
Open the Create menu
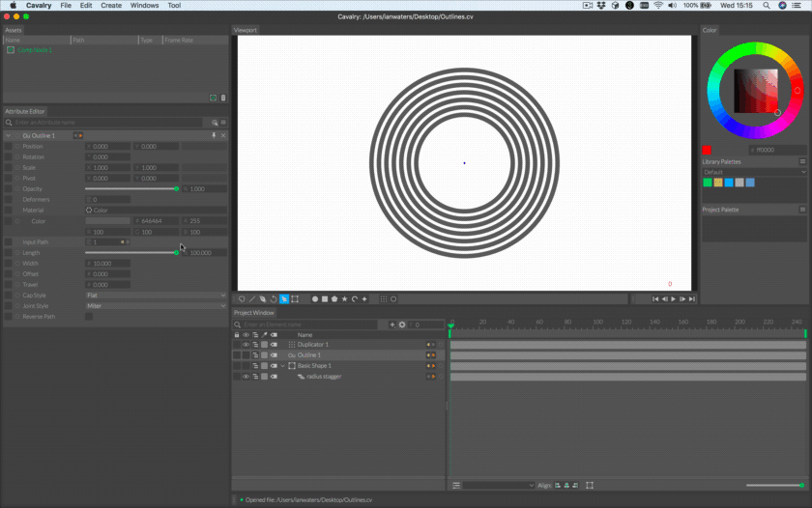click(x=111, y=5)
